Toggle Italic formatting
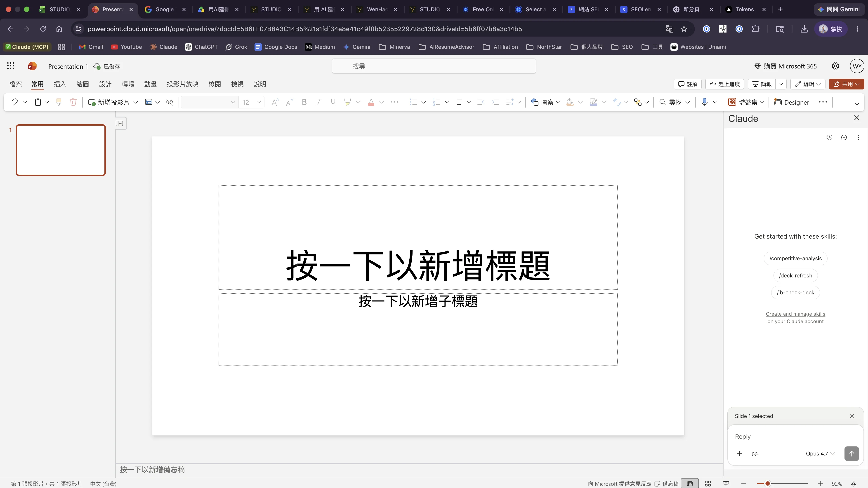868x488 pixels. (318, 102)
